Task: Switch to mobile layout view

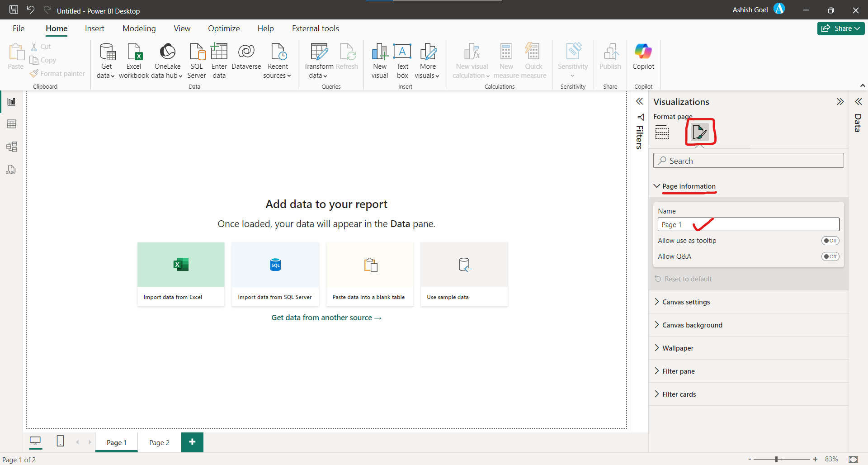Action: point(60,442)
